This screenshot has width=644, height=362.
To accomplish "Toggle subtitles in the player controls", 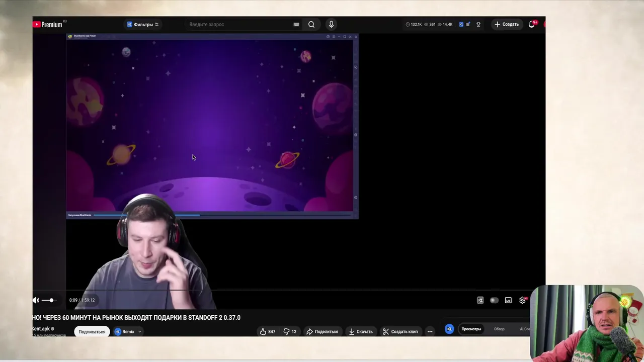I will coord(508,300).
